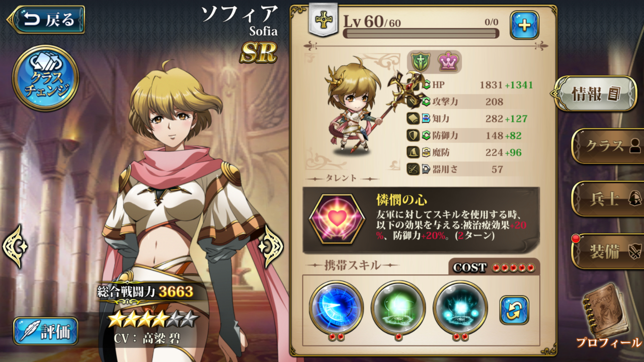Switch to the クラス class tab

(x=608, y=146)
